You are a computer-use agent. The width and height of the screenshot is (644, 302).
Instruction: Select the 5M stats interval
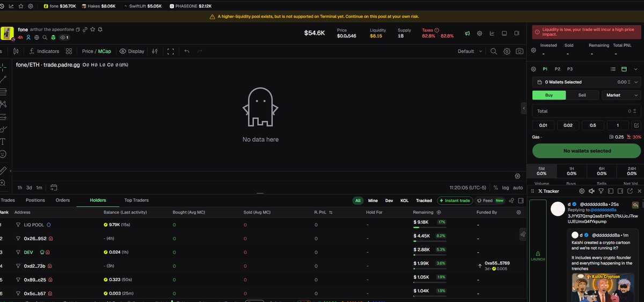click(x=541, y=171)
